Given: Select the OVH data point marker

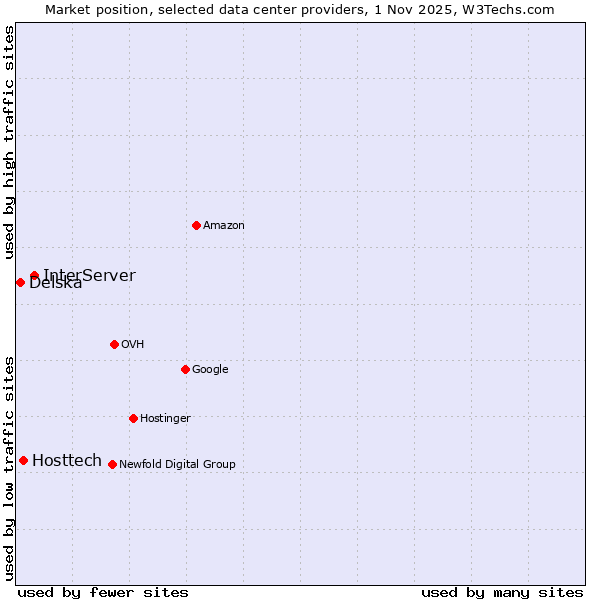Looking at the screenshot, I should pyautogui.click(x=114, y=344).
